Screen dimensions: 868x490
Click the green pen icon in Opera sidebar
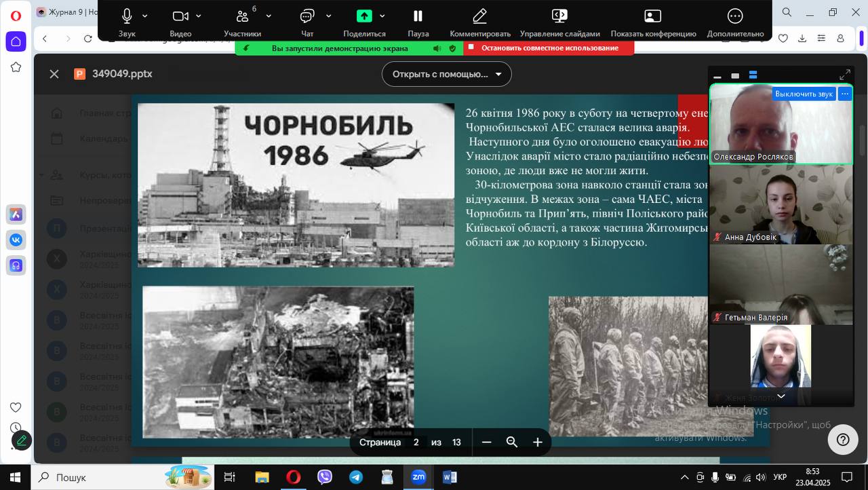pos(22,440)
